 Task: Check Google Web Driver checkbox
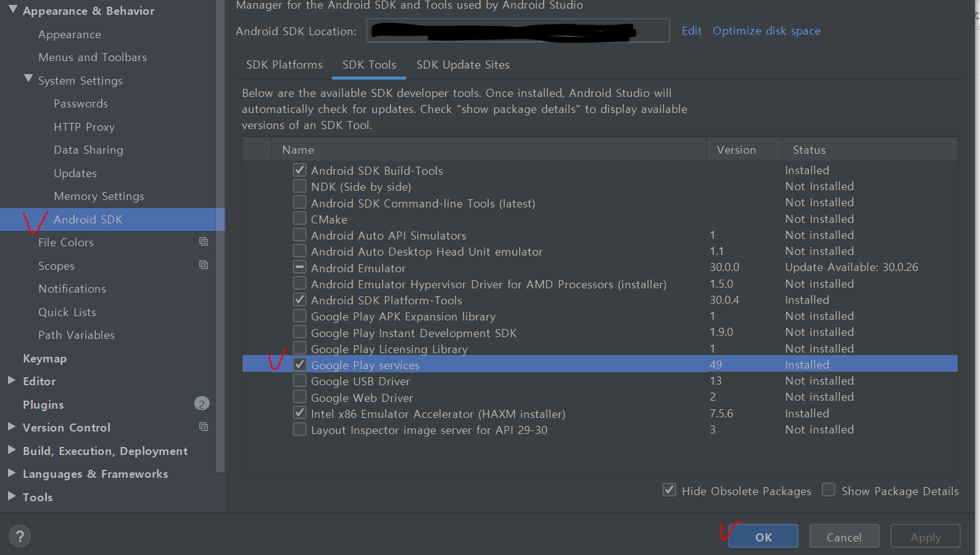(x=299, y=397)
